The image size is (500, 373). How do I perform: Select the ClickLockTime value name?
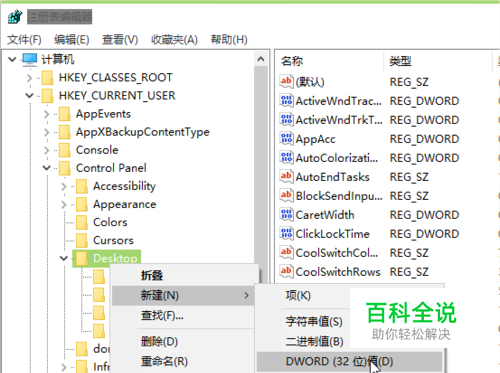click(x=333, y=234)
